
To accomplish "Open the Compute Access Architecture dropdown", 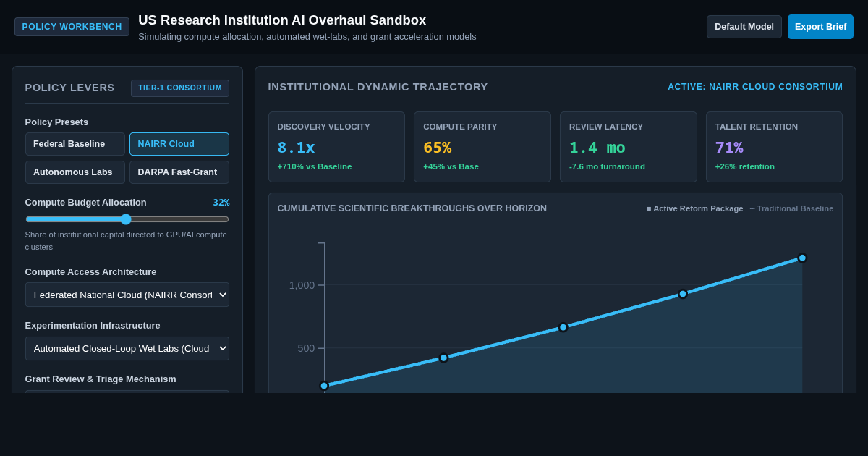I will [127, 295].
